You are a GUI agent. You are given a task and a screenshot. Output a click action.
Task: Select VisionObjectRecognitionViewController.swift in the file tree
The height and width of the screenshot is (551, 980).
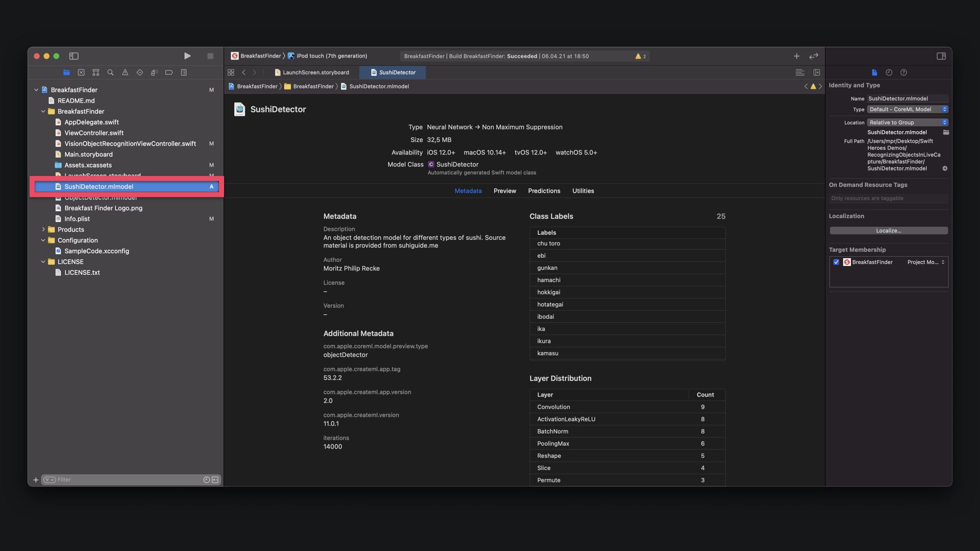point(130,144)
